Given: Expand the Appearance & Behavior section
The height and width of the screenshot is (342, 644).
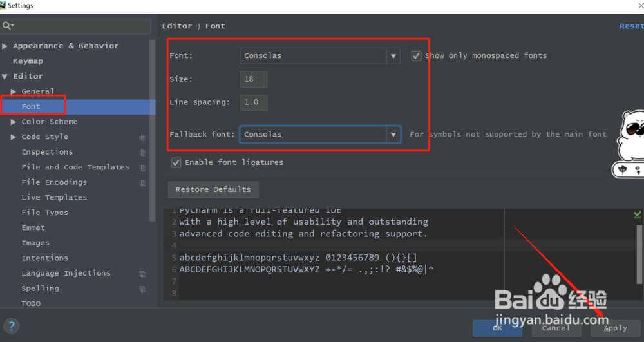Looking at the screenshot, I should 5,46.
